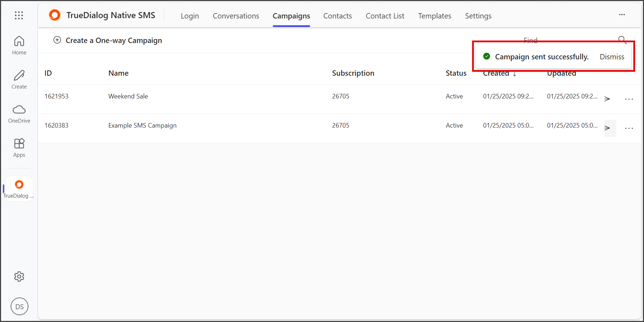644x322 pixels.
Task: Switch to the Templates tab
Action: 434,16
